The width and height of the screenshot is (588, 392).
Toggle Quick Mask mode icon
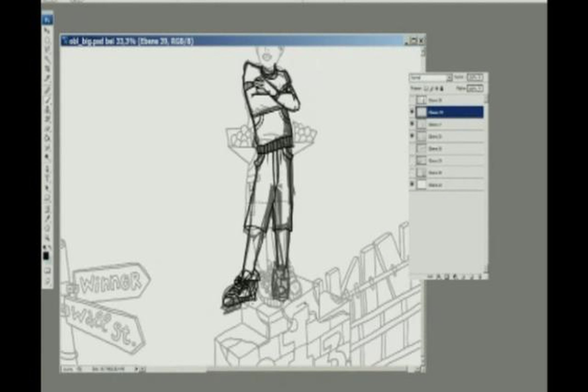pos(48,270)
